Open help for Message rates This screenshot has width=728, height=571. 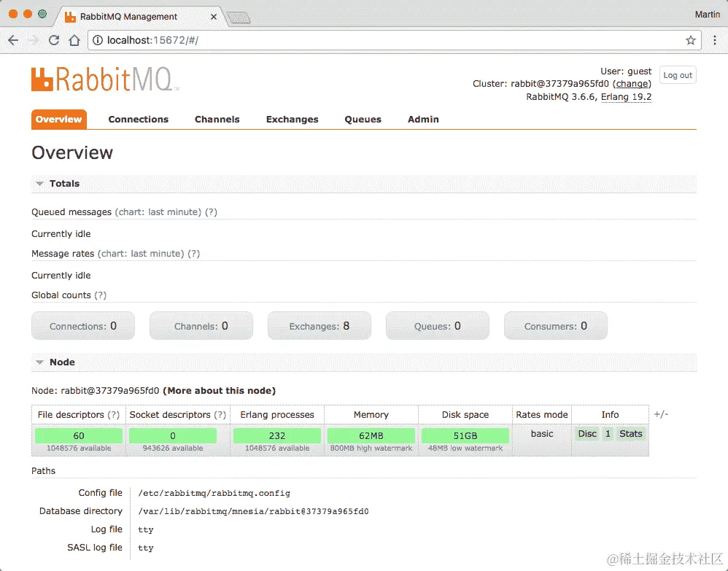pyautogui.click(x=193, y=254)
